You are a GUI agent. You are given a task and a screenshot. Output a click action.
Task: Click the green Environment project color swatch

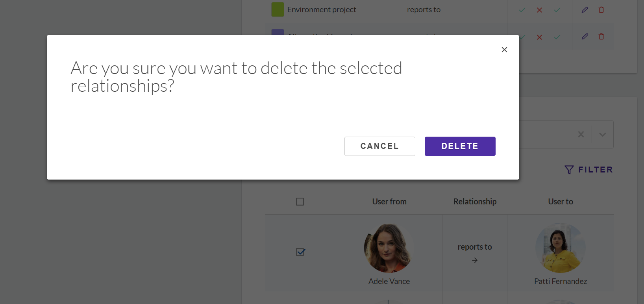[278, 9]
